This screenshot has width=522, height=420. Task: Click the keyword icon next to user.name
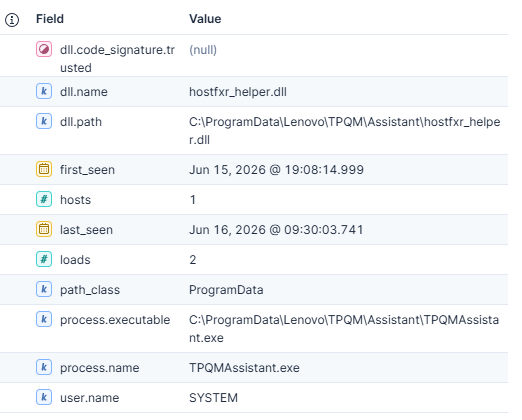coord(44,397)
